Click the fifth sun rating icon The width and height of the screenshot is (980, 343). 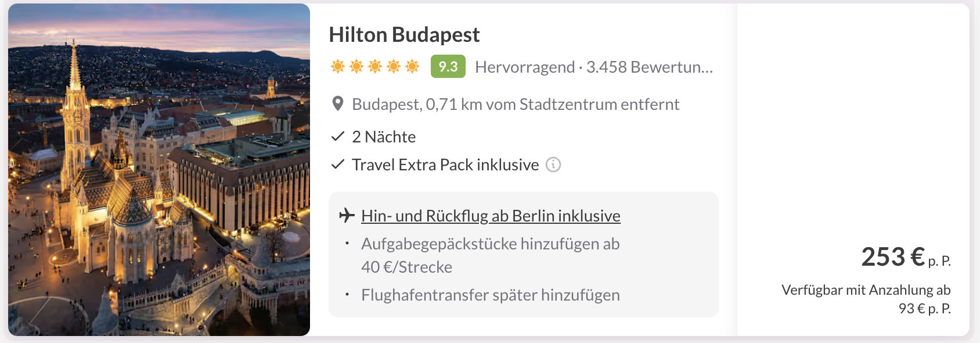click(x=412, y=66)
